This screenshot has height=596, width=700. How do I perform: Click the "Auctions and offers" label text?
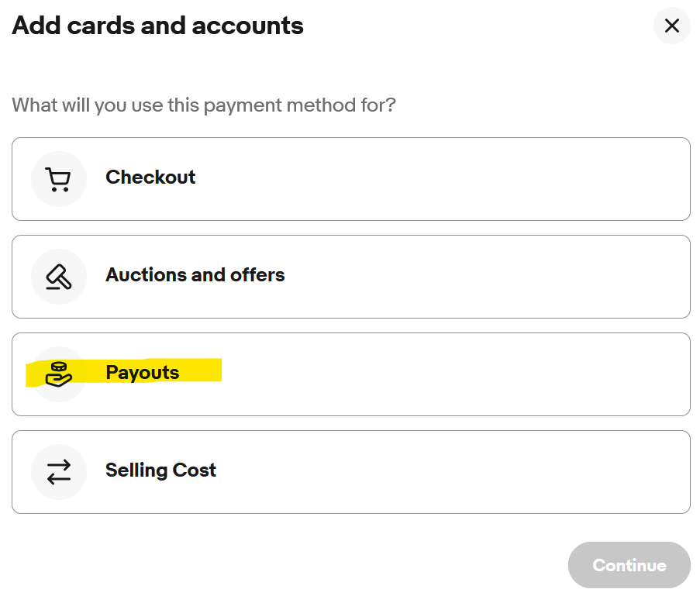point(195,275)
